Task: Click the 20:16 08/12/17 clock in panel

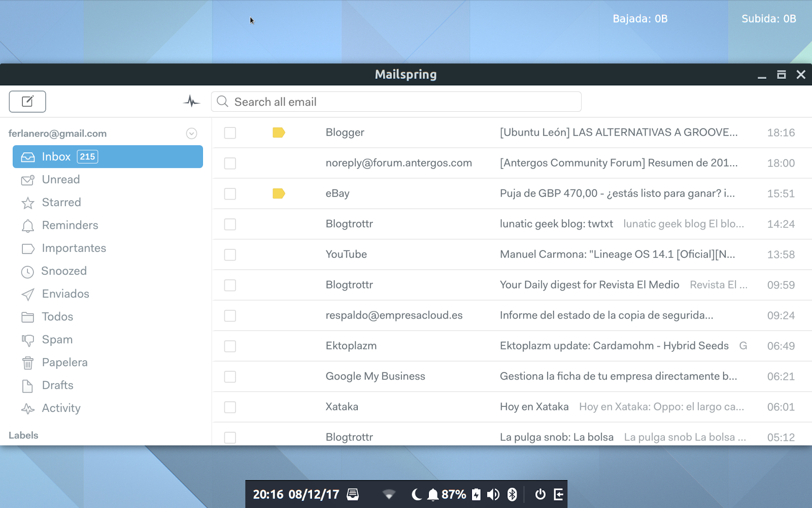Action: [296, 494]
